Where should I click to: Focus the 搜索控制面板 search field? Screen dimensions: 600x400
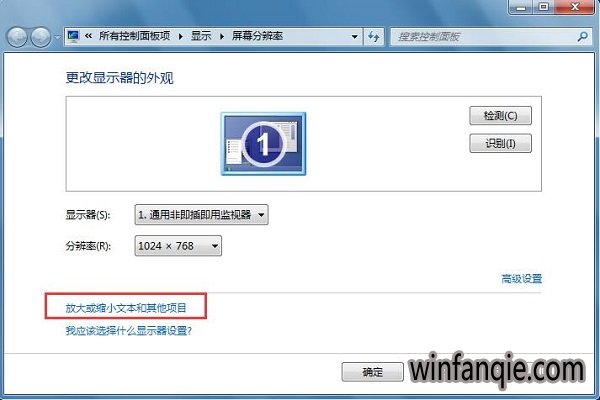[485, 37]
